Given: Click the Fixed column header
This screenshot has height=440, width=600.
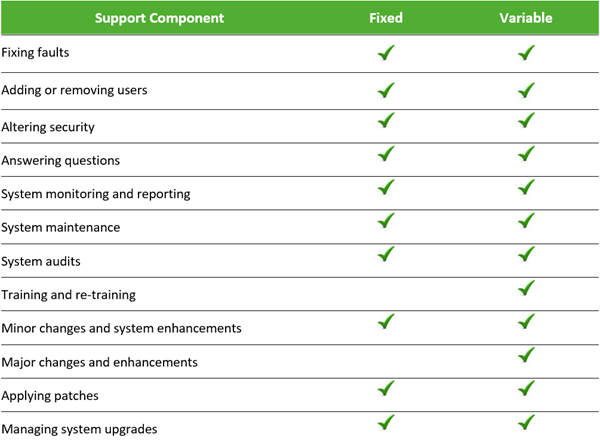Looking at the screenshot, I should pos(386,18).
